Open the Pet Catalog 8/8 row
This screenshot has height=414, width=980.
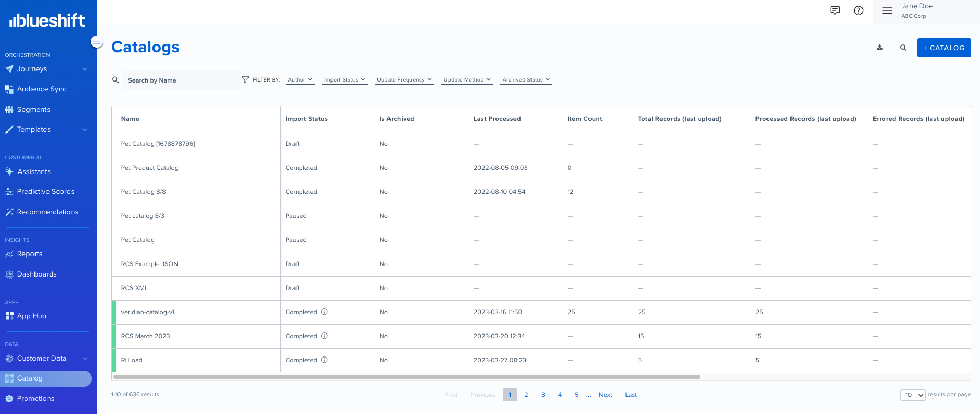pyautogui.click(x=541, y=192)
